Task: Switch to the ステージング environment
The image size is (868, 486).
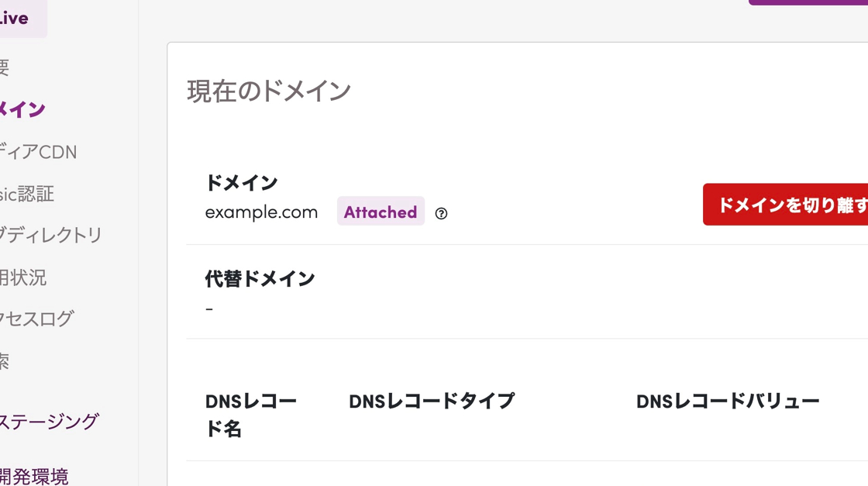Action: 50,422
